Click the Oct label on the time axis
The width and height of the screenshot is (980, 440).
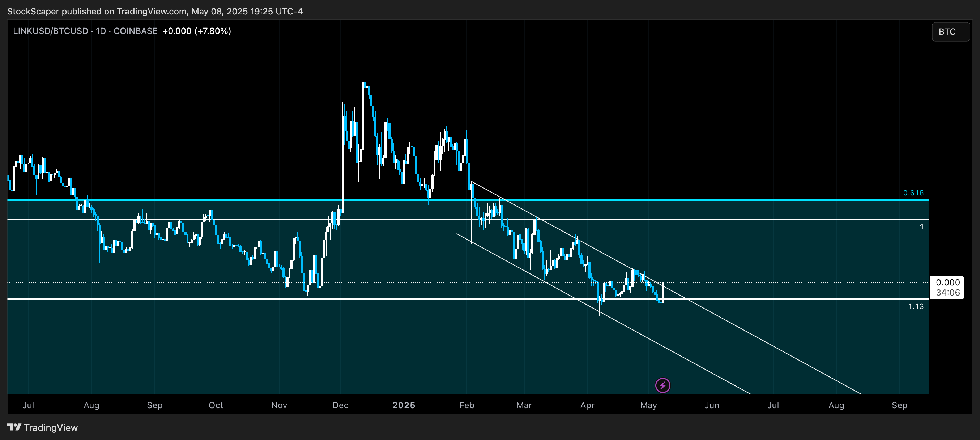(216, 405)
